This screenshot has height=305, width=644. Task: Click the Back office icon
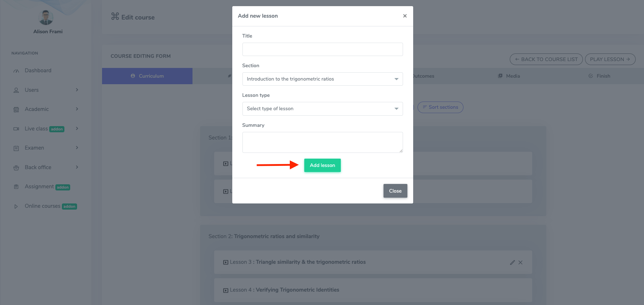16,167
